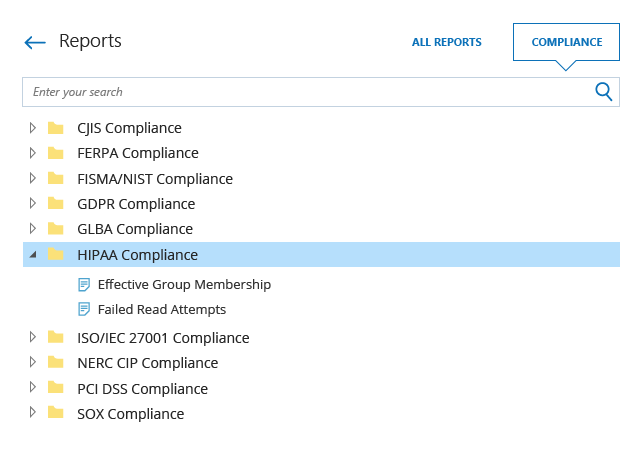Open the Effective Group Membership report
Viewport: 640px width, 450px height.
(184, 285)
